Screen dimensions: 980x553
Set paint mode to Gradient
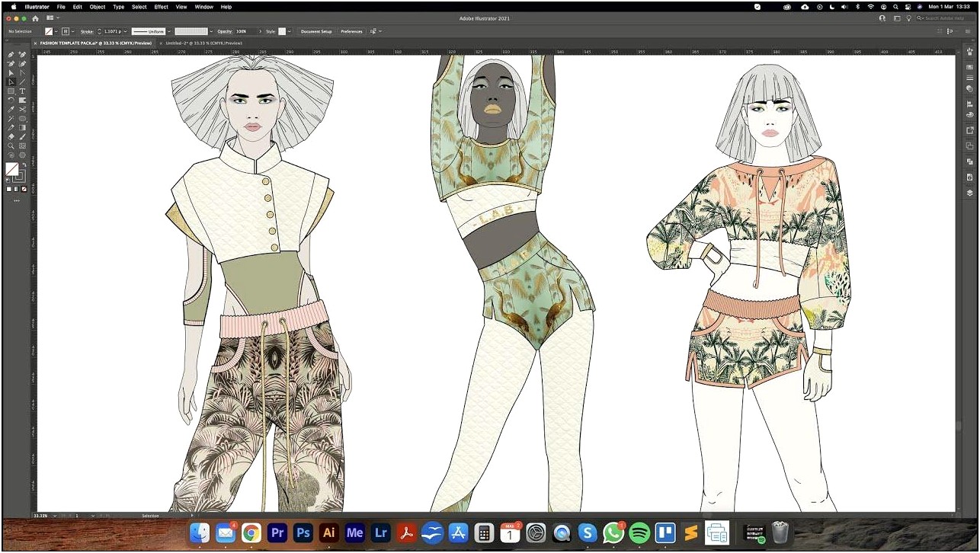coord(16,189)
